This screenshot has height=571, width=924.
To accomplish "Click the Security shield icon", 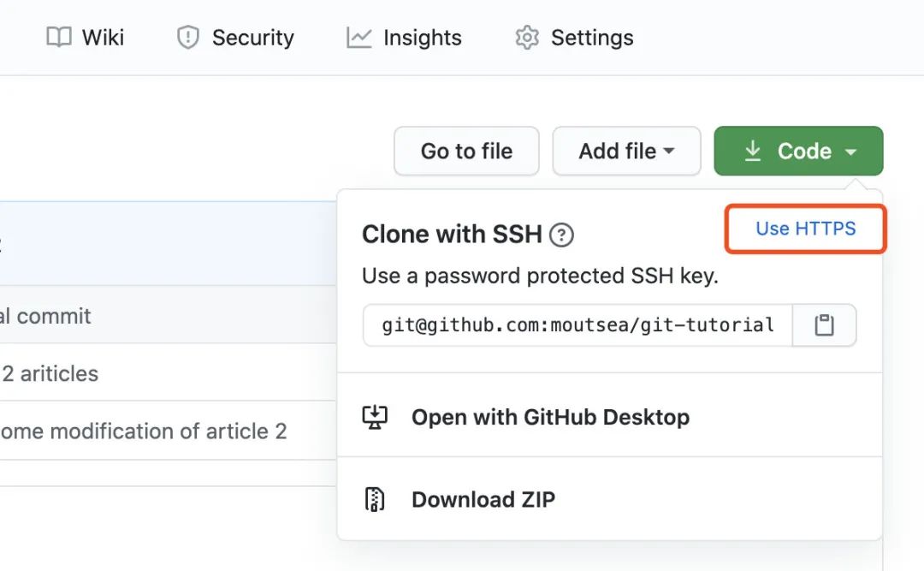I will (187, 38).
